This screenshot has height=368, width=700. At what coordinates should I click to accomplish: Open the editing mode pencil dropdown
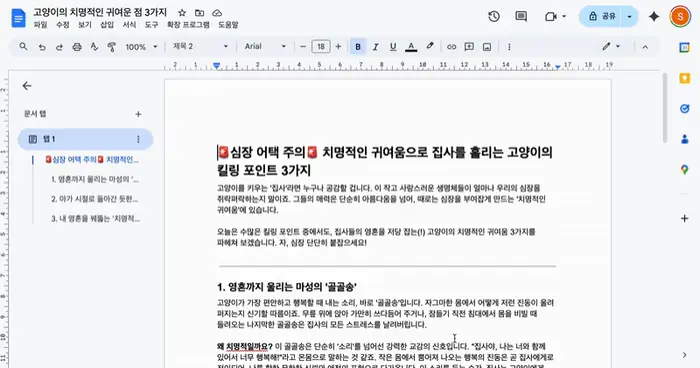tap(611, 46)
